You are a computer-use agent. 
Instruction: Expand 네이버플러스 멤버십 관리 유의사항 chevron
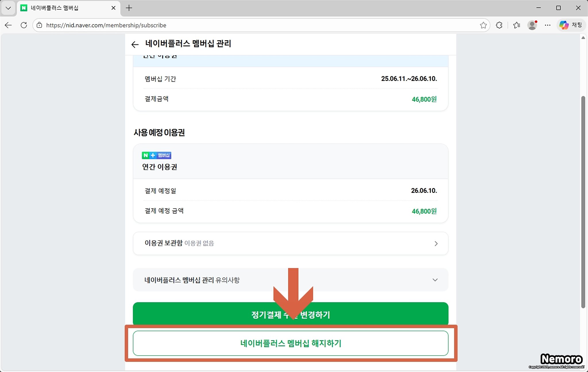click(435, 280)
